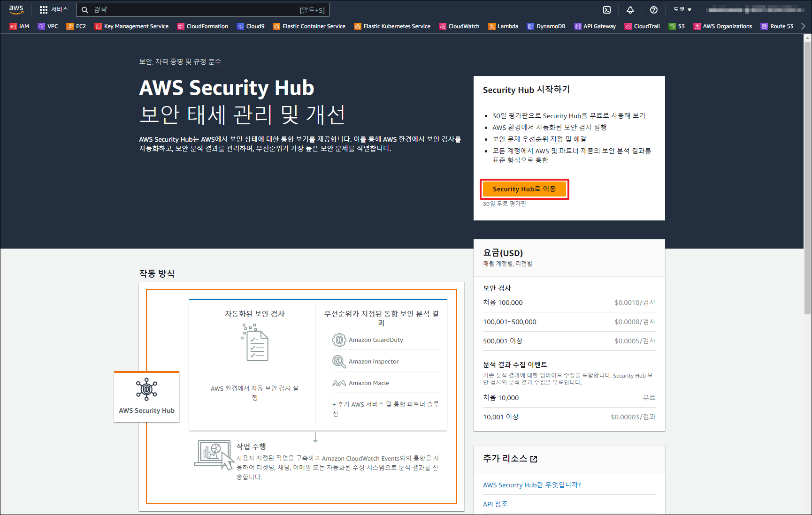Open the 'API 참조' link
The image size is (812, 515).
[495, 504]
